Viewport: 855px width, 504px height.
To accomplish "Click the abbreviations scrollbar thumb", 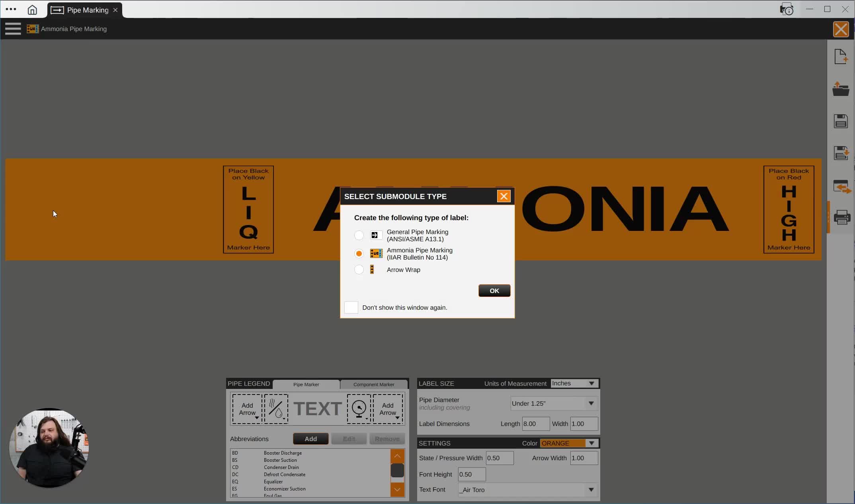I will (x=397, y=471).
